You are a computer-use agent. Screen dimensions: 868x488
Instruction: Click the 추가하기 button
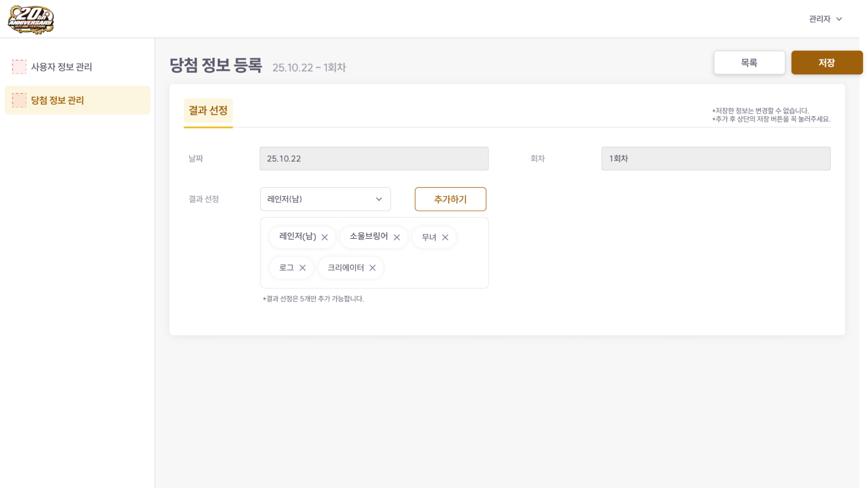(x=450, y=199)
